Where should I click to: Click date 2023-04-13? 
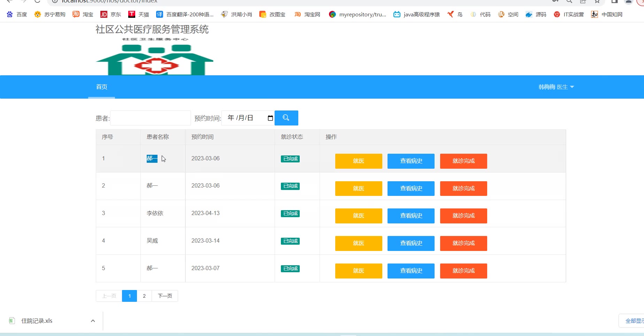[206, 213]
